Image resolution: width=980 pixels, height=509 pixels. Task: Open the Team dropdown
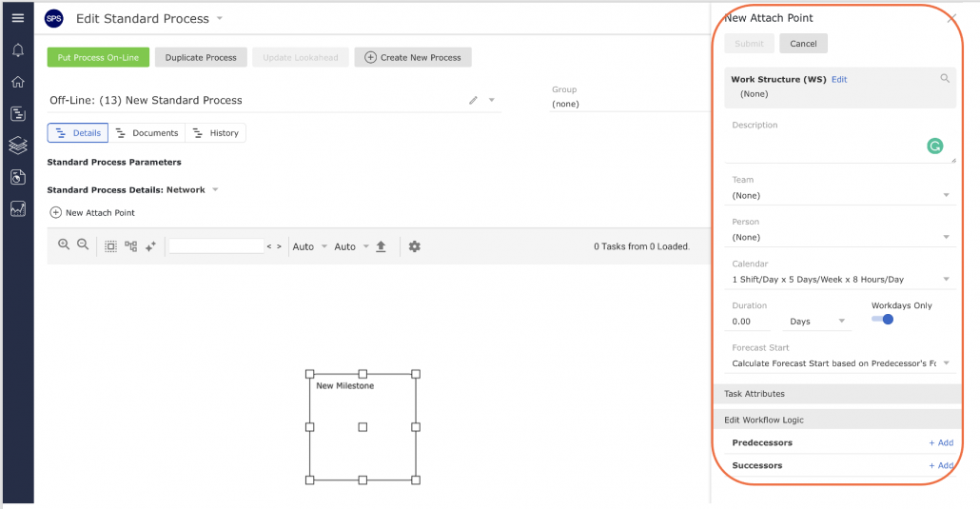click(841, 196)
